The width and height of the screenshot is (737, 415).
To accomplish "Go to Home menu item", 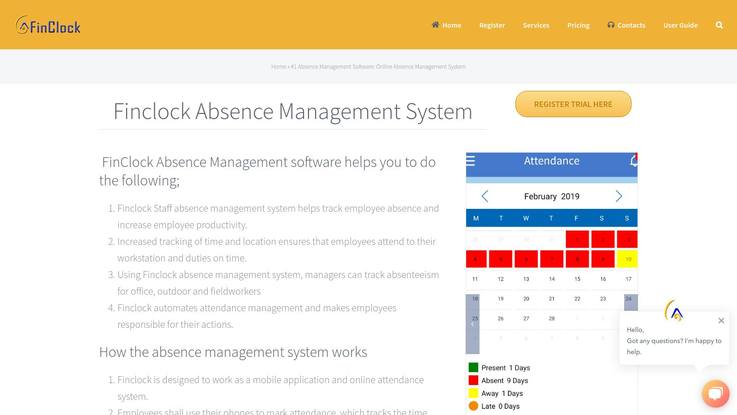I will click(446, 25).
